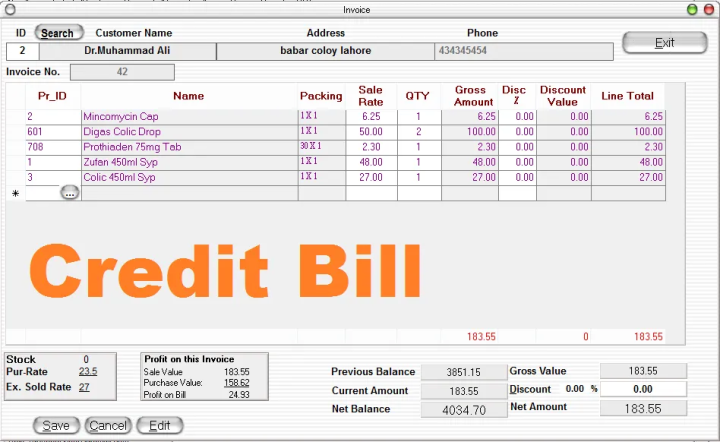The width and height of the screenshot is (720, 442).
Task: Click the customer ID field showing 2
Action: [22, 51]
